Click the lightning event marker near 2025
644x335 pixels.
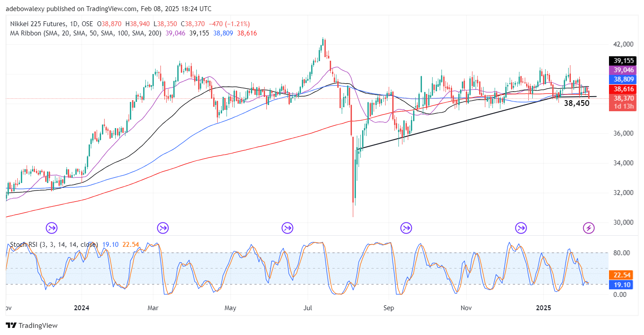click(x=589, y=228)
